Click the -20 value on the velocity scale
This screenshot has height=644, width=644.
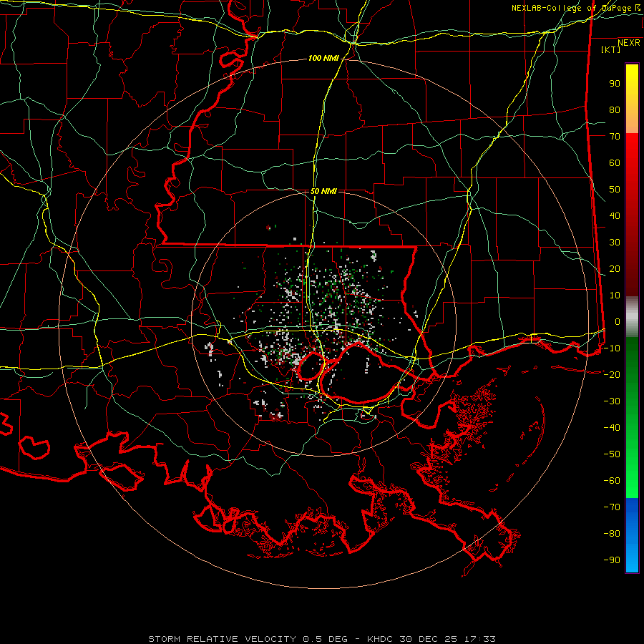pos(612,375)
